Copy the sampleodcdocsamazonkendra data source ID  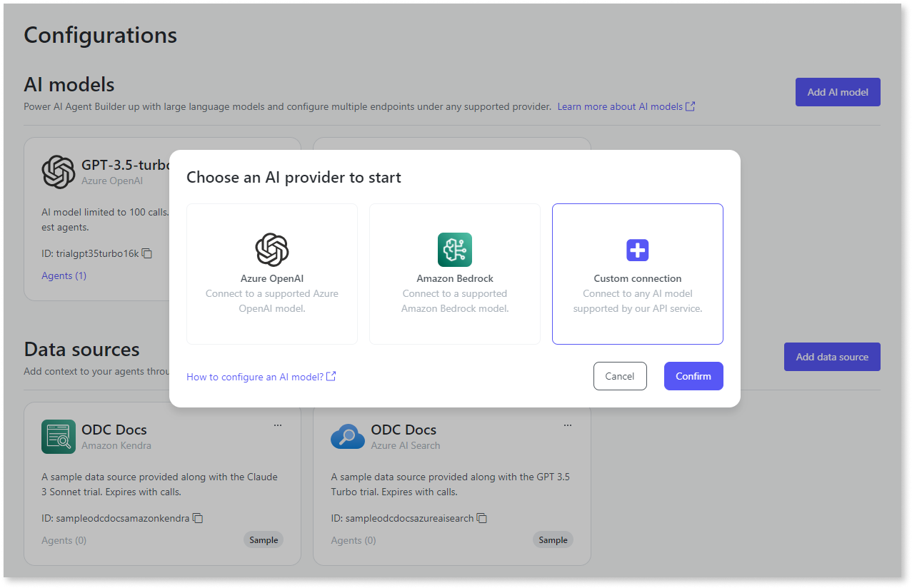(198, 518)
